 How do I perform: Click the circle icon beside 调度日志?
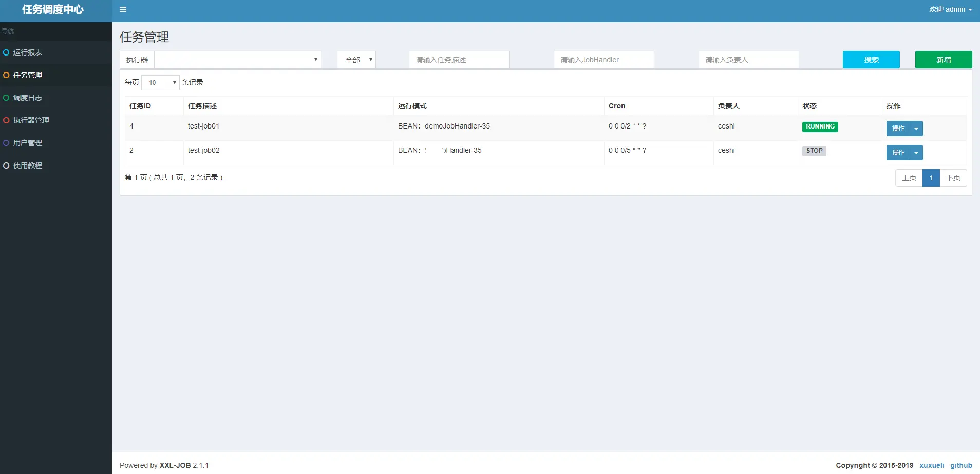(x=6, y=98)
